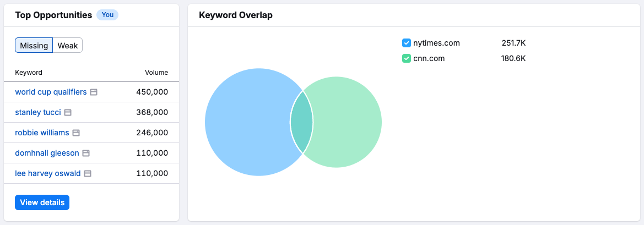The width and height of the screenshot is (644, 225).
Task: Click the Keyword column header
Action: [x=29, y=73]
